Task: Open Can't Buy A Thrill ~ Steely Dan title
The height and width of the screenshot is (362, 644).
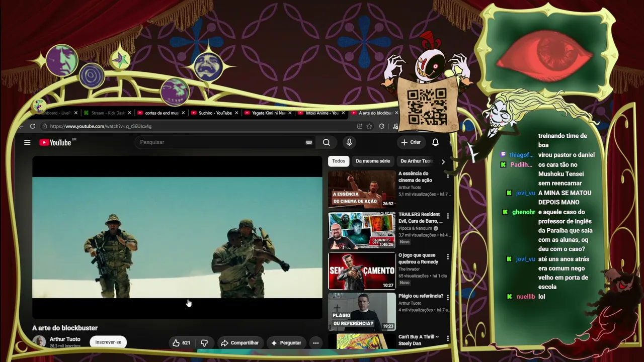Action: (x=419, y=340)
